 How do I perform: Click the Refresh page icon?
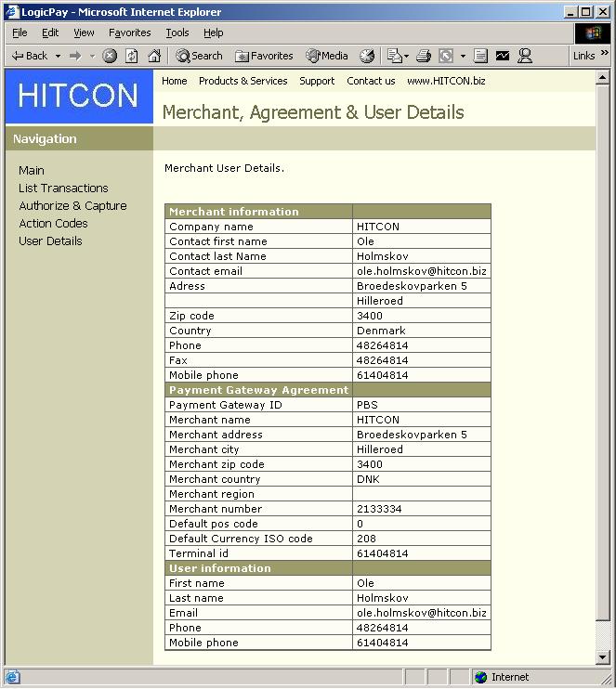click(132, 56)
